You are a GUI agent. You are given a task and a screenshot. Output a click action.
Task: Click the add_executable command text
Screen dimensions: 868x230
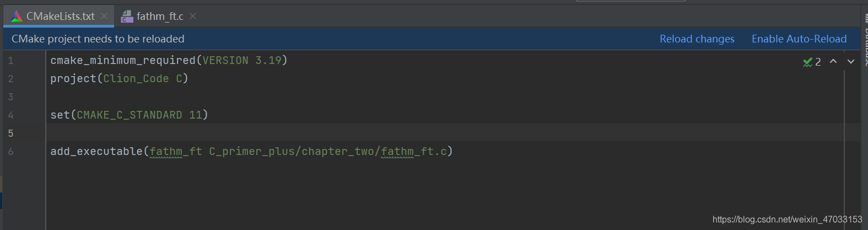tap(96, 151)
